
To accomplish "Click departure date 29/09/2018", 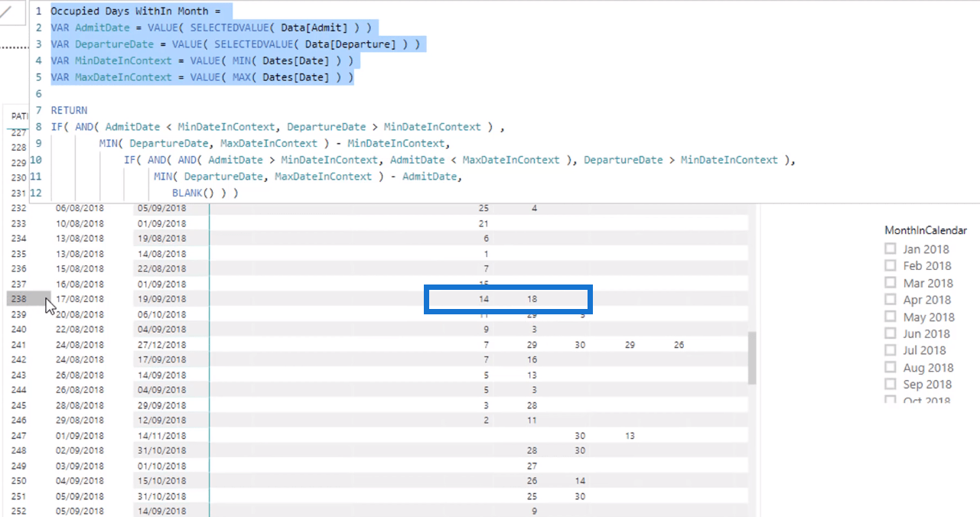I will click(x=161, y=405).
